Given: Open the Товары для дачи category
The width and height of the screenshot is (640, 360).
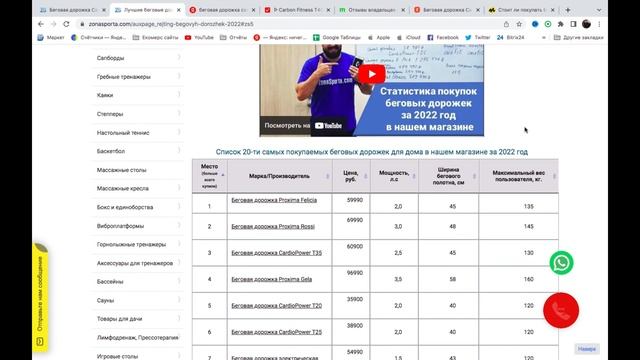Looking at the screenshot, I should tap(119, 319).
